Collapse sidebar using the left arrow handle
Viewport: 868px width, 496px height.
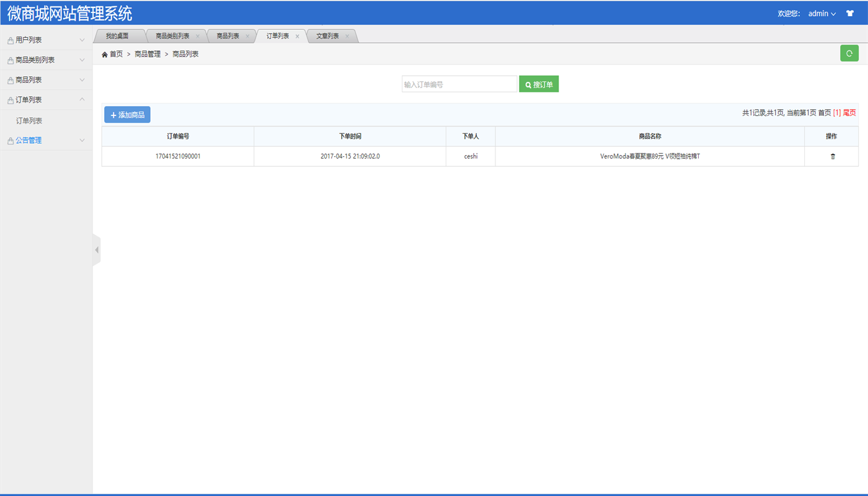click(x=97, y=250)
